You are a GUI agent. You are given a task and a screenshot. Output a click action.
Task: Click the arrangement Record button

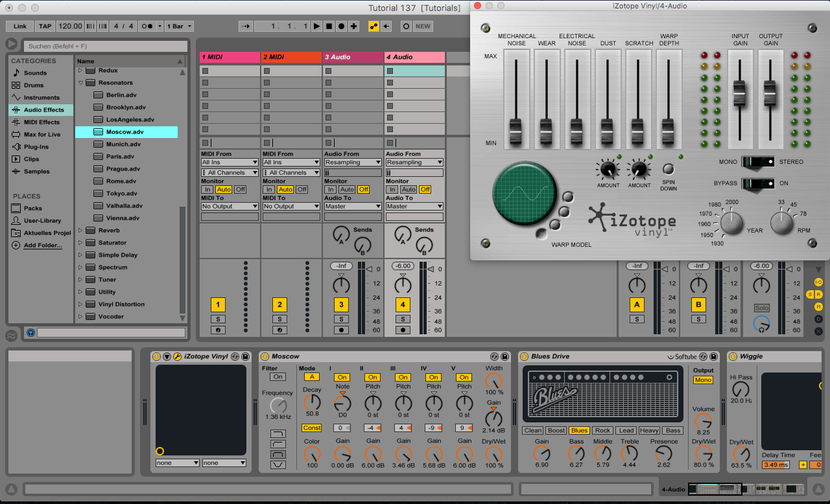point(341,27)
